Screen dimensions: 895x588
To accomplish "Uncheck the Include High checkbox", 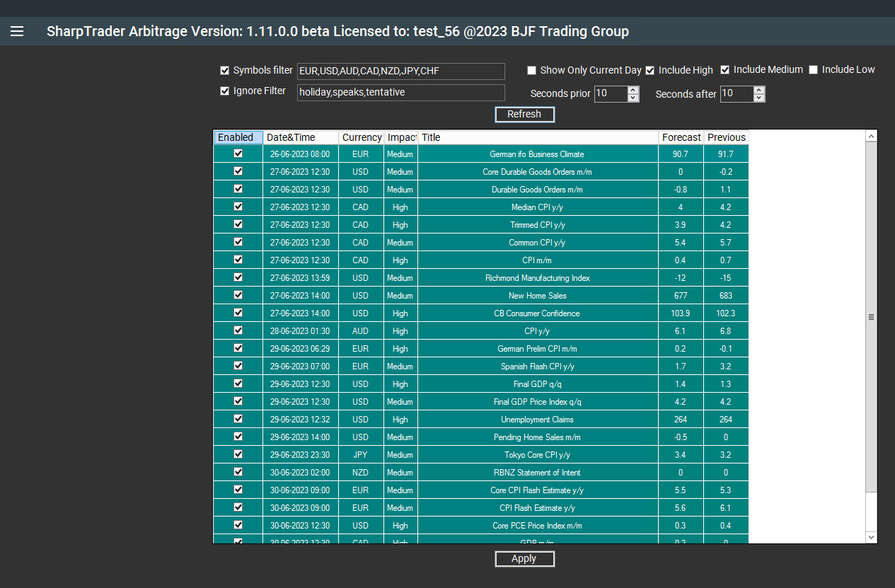I will (x=650, y=71).
